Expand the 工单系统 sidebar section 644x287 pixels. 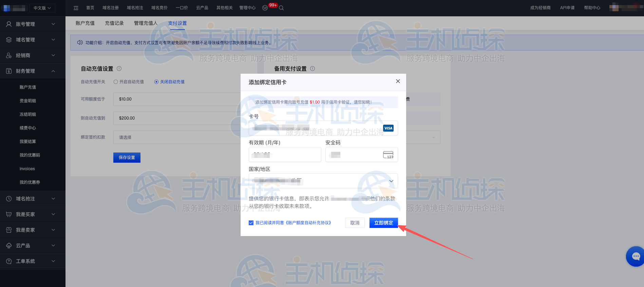53,261
